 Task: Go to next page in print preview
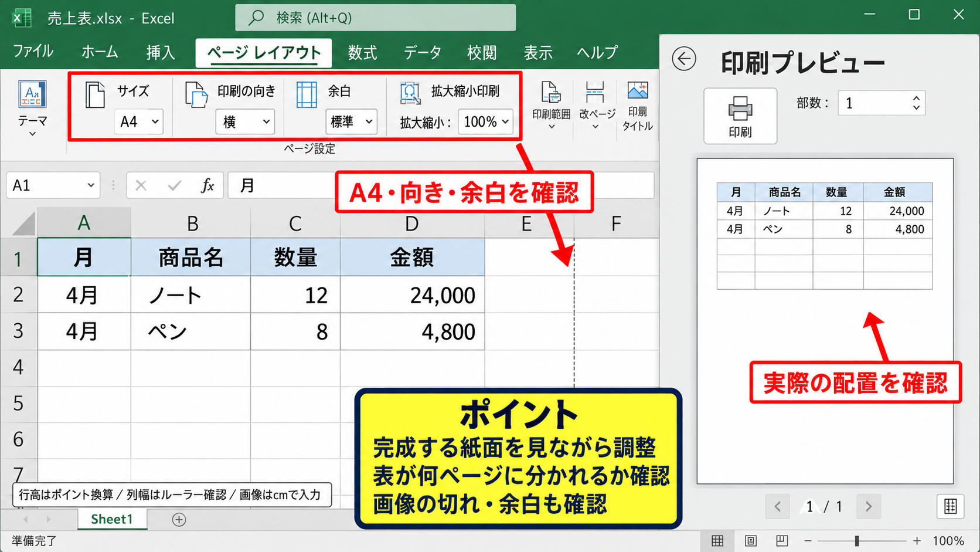click(x=869, y=506)
